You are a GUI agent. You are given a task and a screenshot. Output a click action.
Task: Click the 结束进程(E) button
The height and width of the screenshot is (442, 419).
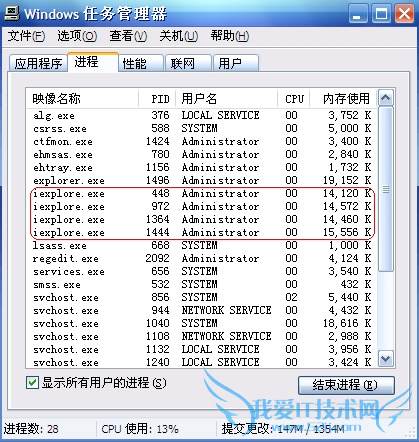tap(346, 385)
